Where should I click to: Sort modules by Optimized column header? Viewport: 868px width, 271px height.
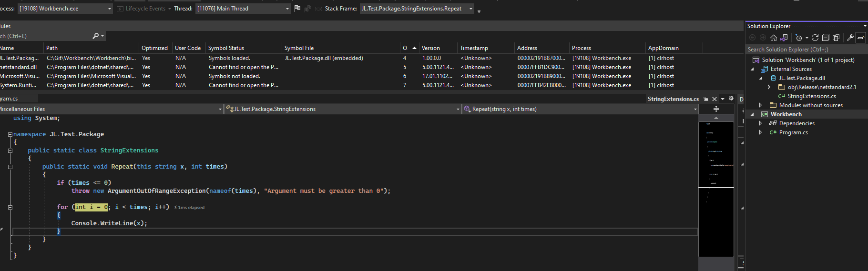(x=156, y=48)
